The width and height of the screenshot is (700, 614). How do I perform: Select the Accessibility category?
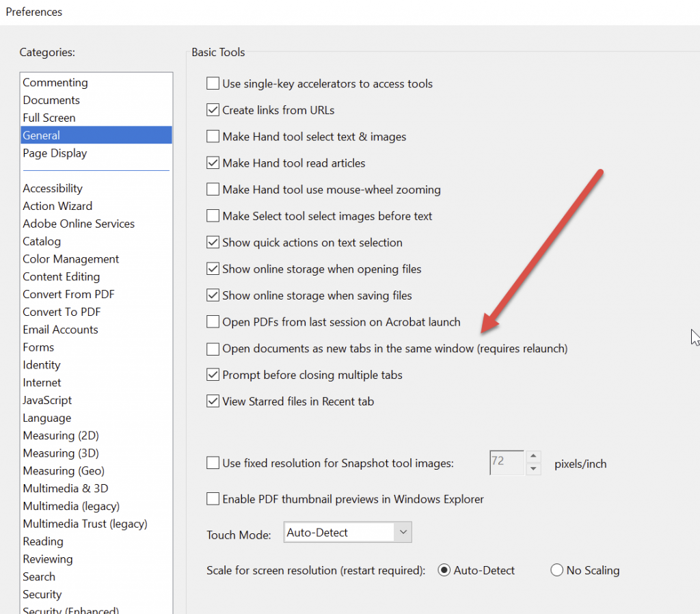coord(53,188)
